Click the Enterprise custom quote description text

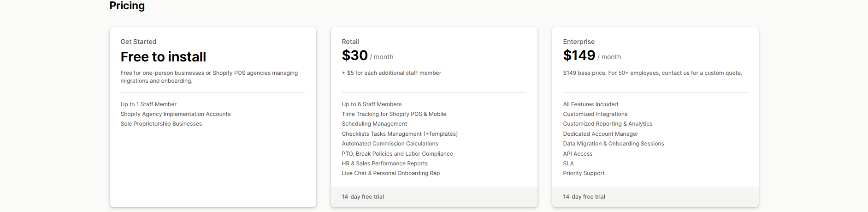(652, 73)
